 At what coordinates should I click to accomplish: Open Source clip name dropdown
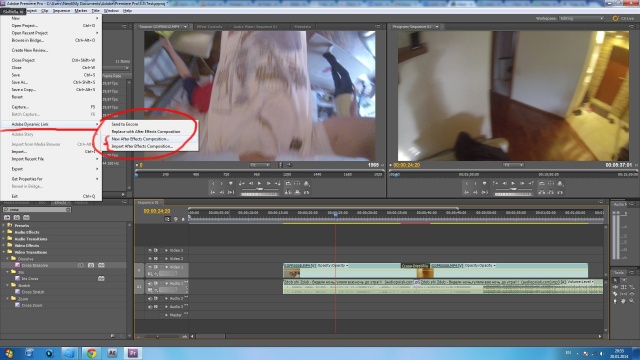click(x=185, y=27)
